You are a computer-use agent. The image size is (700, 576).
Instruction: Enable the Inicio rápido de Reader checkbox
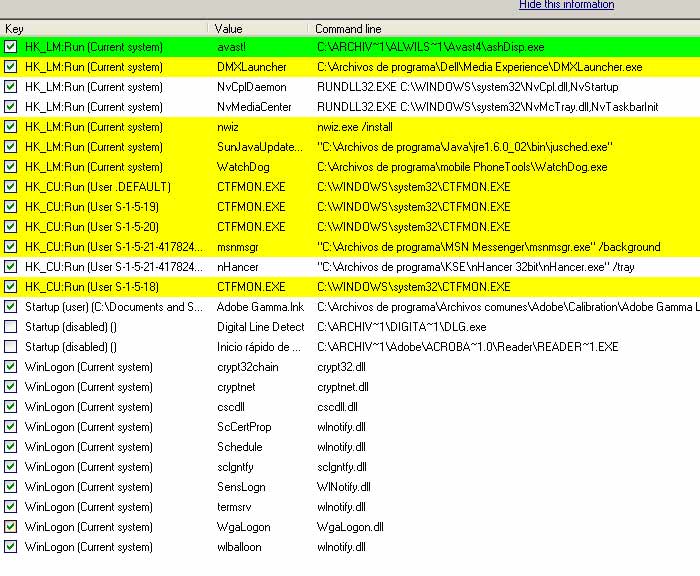tap(10, 346)
